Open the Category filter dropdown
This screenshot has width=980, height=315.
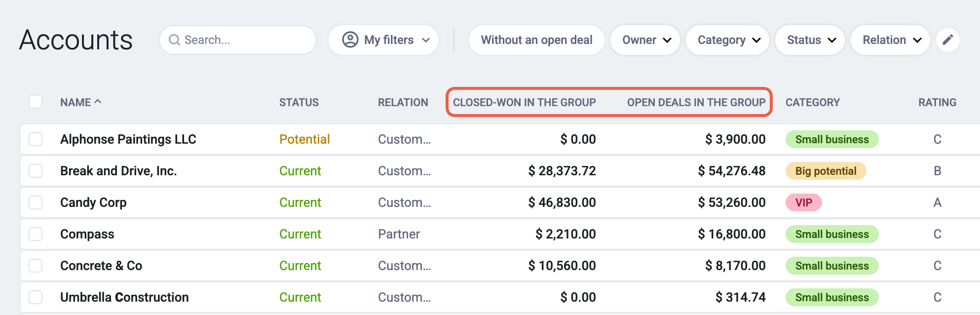click(727, 40)
